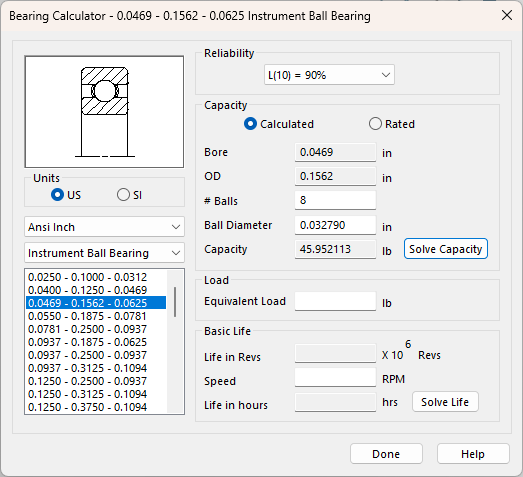Viewport: 523px width, 477px height.
Task: Select bearing 0.0937 - 0.3125 - 0.1094
Action: click(96, 368)
